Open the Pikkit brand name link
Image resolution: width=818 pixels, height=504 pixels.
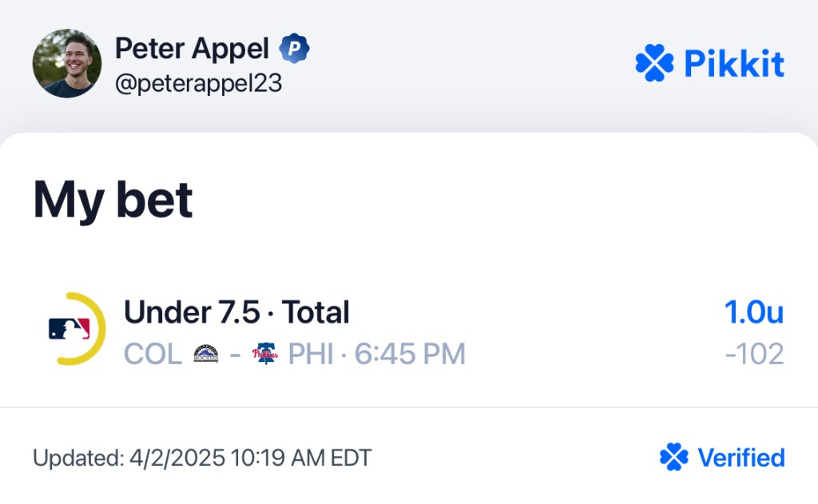734,64
